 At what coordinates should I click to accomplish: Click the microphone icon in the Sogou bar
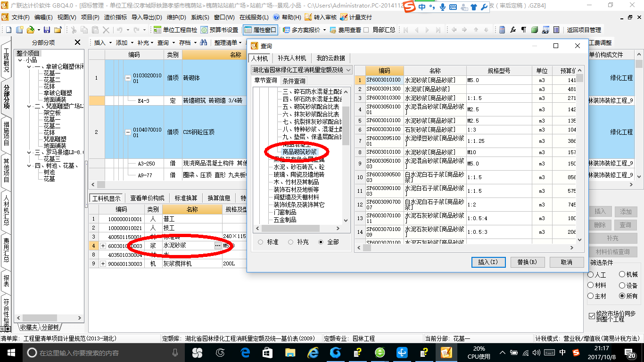[x=443, y=7]
